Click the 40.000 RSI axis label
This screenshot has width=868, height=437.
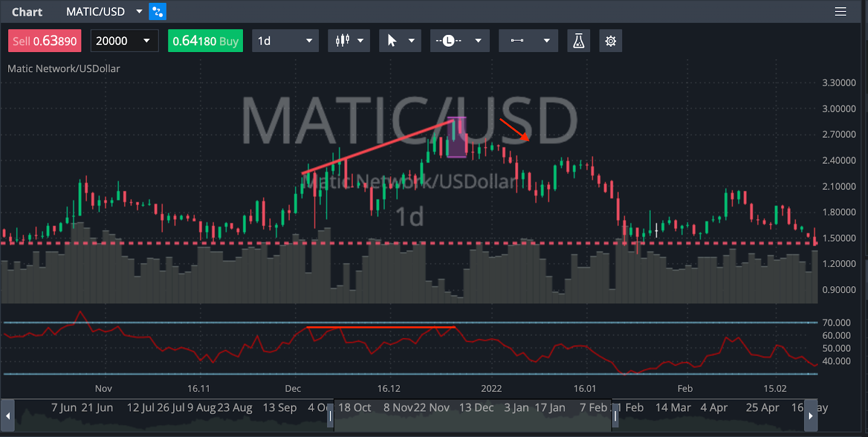click(x=837, y=361)
